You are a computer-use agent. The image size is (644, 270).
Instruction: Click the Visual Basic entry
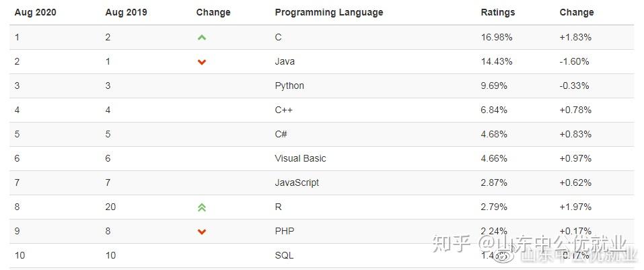point(300,158)
